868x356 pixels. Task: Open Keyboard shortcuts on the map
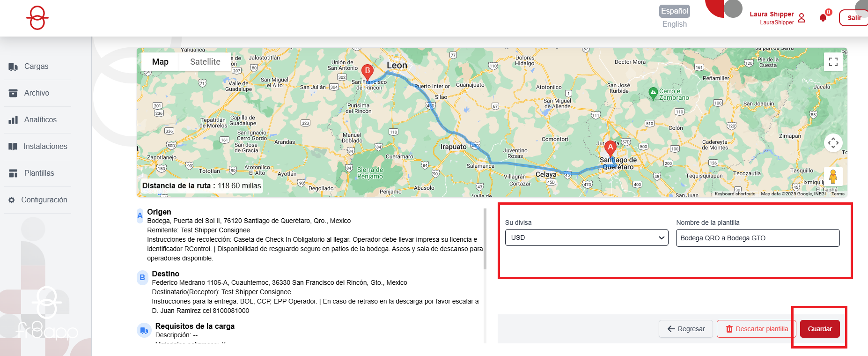[735, 194]
